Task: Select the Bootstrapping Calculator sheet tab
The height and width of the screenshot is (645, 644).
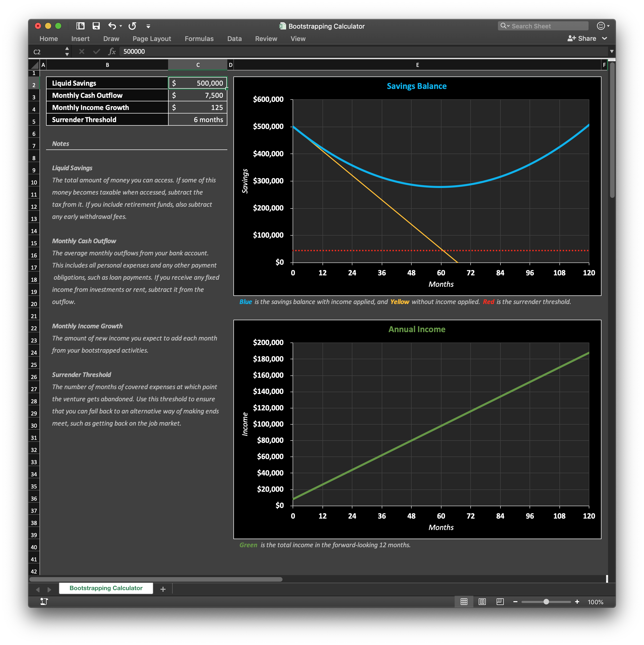Action: pos(106,588)
